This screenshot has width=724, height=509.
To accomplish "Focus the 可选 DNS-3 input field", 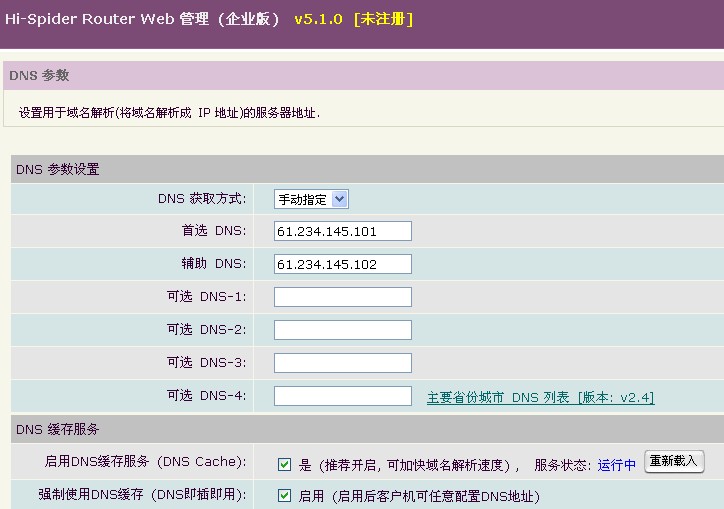I will [343, 363].
